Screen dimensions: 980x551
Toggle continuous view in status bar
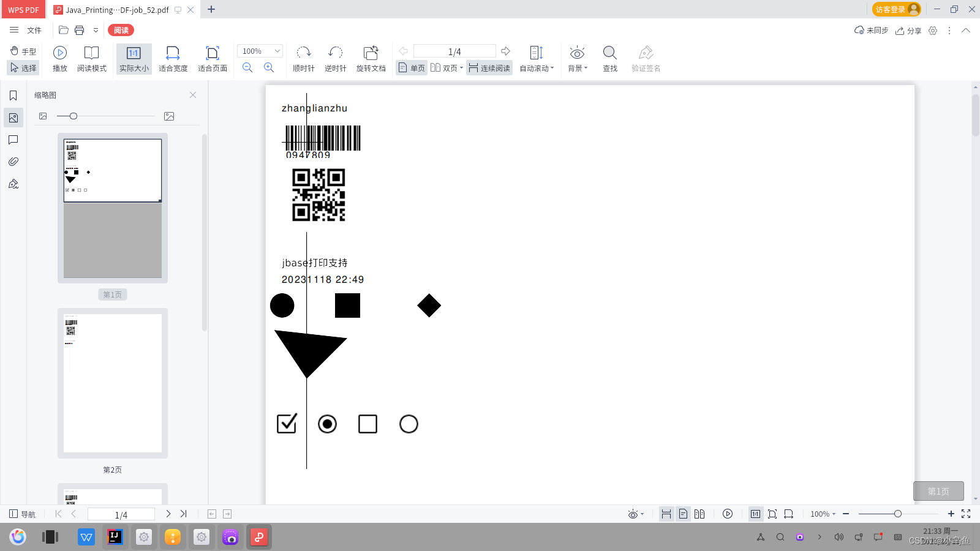(x=666, y=514)
